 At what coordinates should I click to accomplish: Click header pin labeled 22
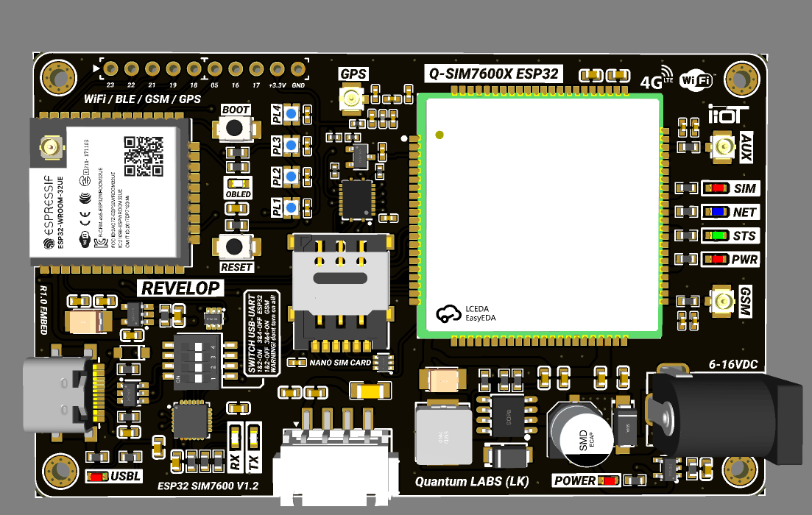131,68
